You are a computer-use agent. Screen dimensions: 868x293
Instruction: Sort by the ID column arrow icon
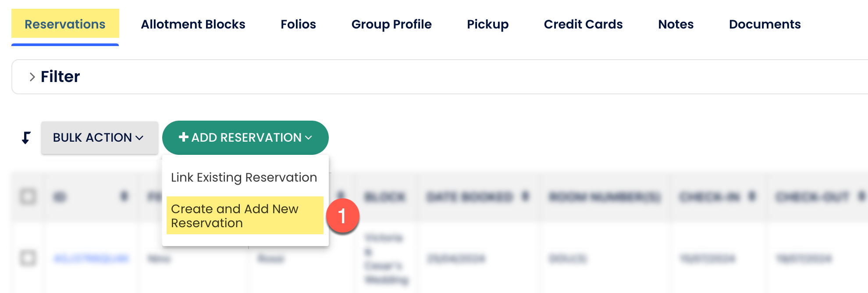pyautogui.click(x=125, y=197)
